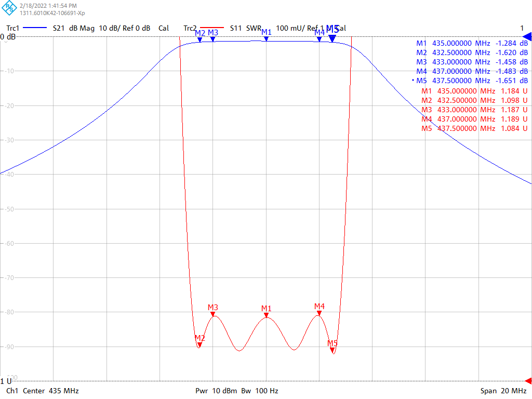Select the blue M1 marker triangle on the S21 trace
Viewport: 532px width, 399px height.
pos(267,39)
